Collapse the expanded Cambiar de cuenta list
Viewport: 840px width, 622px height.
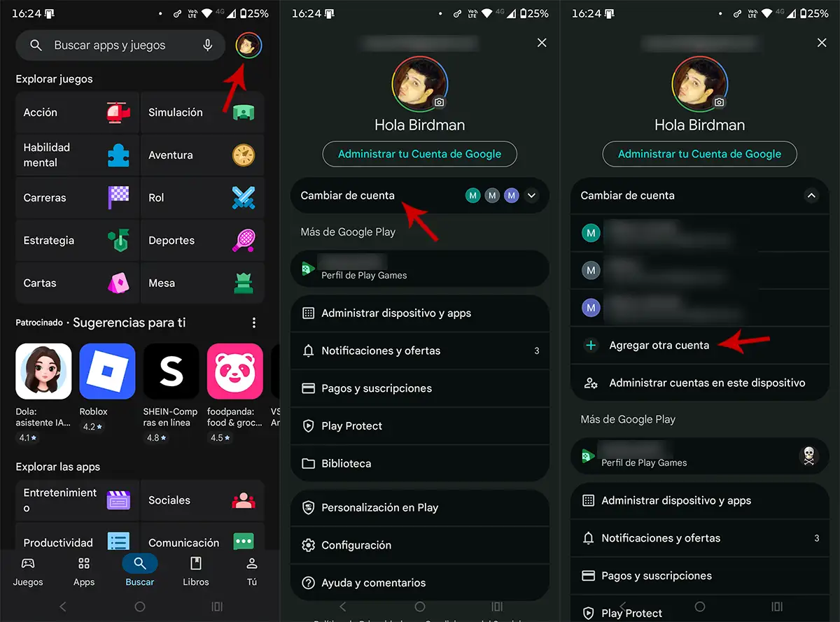811,195
